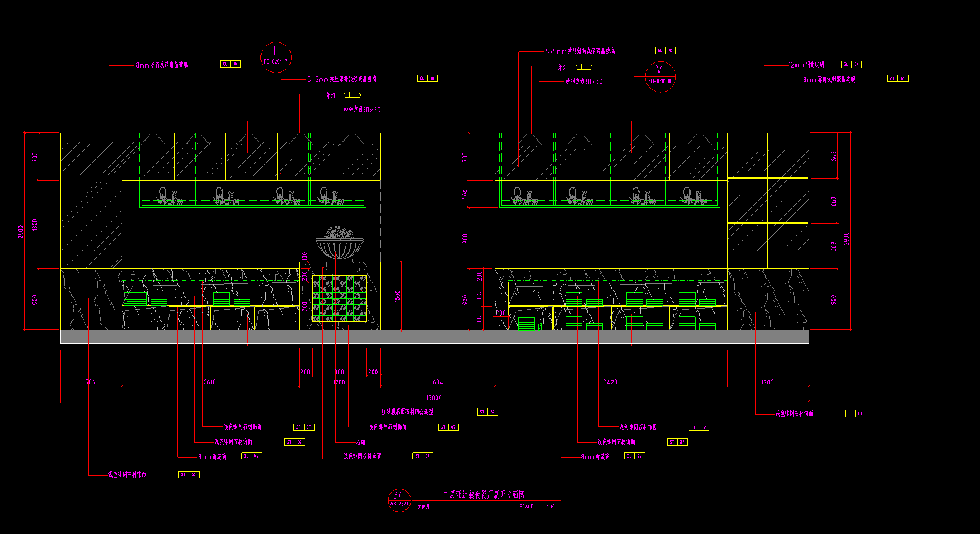Viewport: 980px width, 534px height.
Task: Select the flower bowl planter symbol
Action: click(x=339, y=244)
